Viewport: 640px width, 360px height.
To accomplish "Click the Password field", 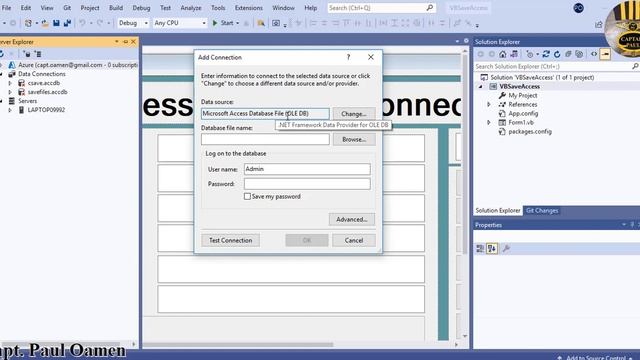I will click(307, 184).
